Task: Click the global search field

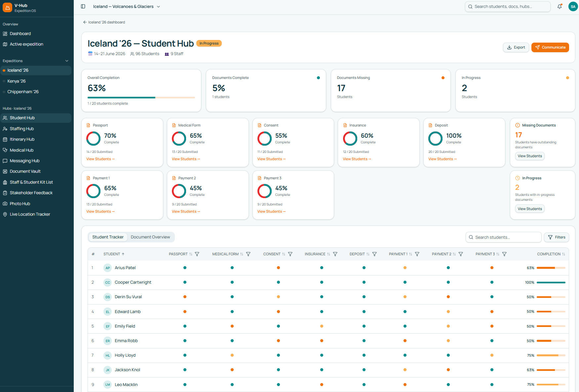Action: click(x=508, y=7)
